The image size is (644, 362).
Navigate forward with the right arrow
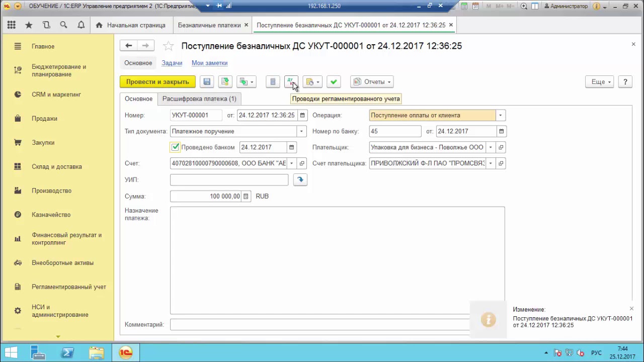click(145, 46)
